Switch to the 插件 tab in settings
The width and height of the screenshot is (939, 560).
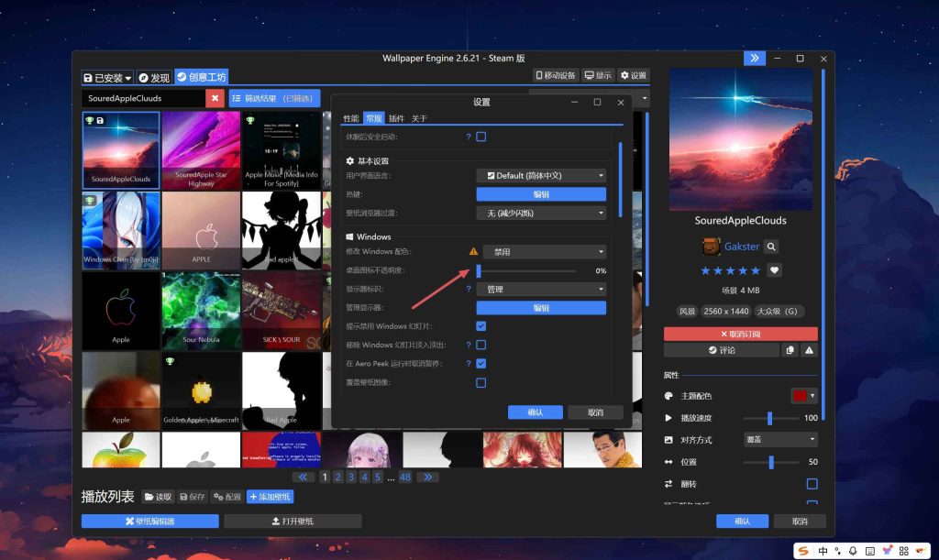[x=396, y=118]
